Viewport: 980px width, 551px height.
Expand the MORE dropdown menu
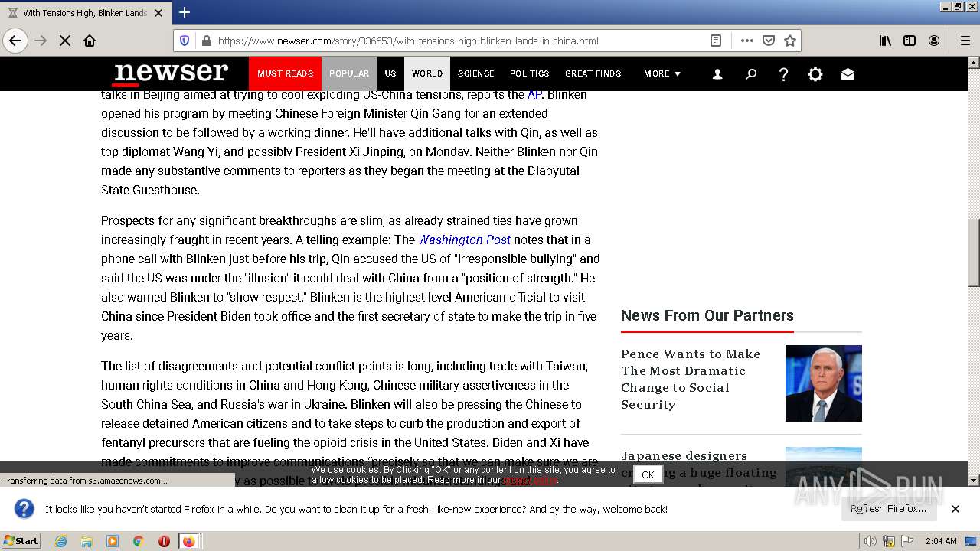(x=662, y=73)
